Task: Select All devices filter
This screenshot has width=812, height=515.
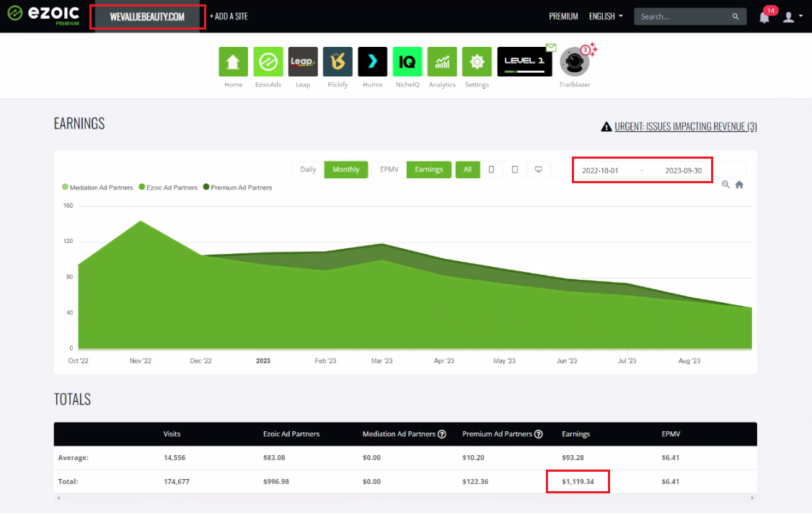Action: (467, 170)
